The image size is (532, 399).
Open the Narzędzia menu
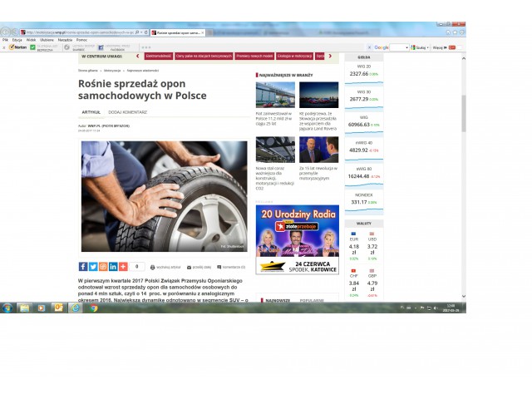point(65,39)
